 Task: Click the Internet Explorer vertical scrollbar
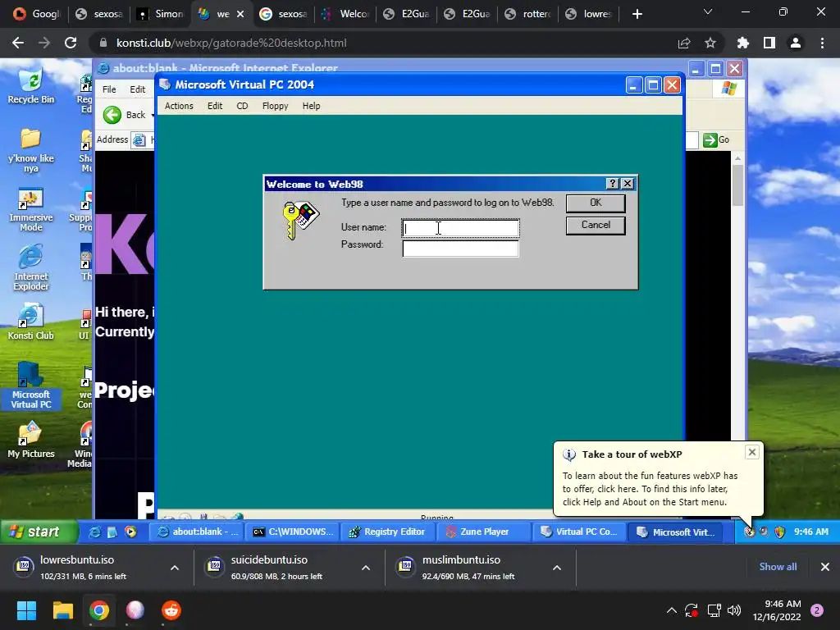(x=737, y=185)
